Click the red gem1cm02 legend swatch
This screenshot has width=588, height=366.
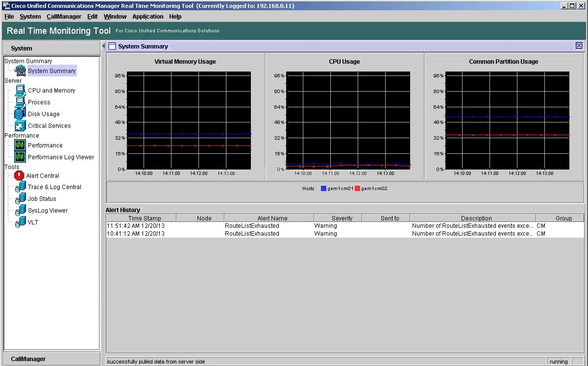point(357,189)
